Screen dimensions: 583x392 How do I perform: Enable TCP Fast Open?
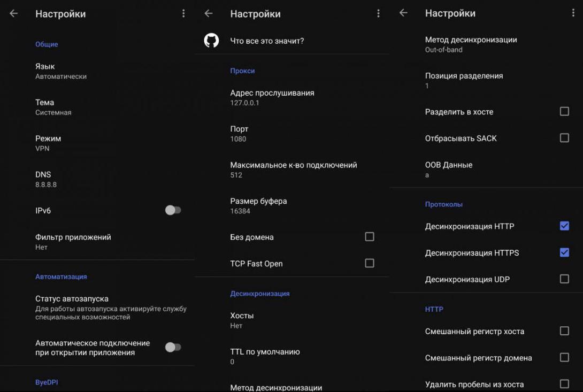point(369,263)
